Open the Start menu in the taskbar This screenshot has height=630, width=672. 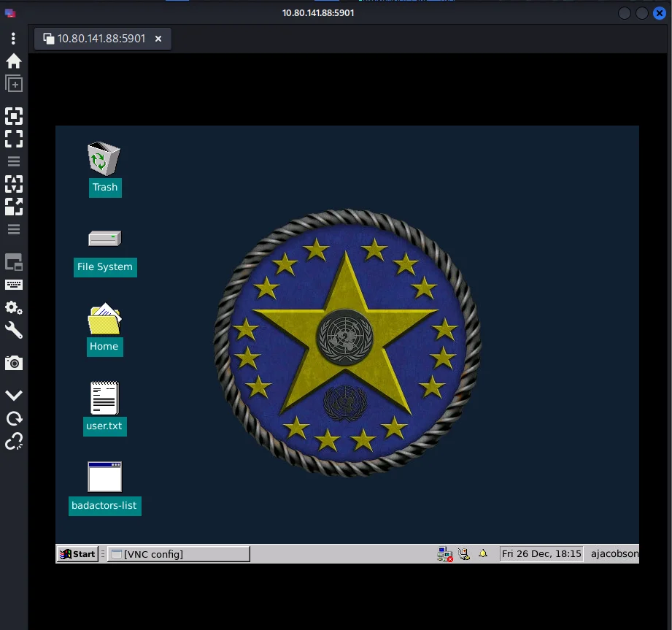pos(77,554)
